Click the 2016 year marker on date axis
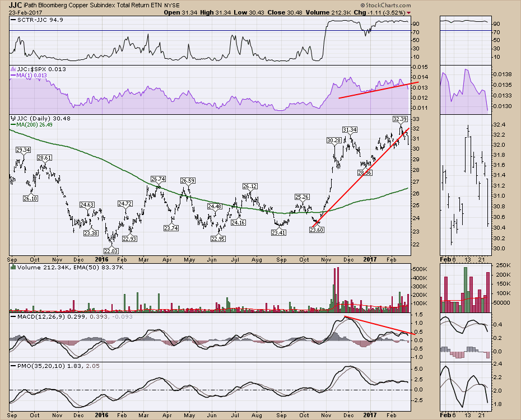Screen dimensions: 521x420 (x=102, y=260)
